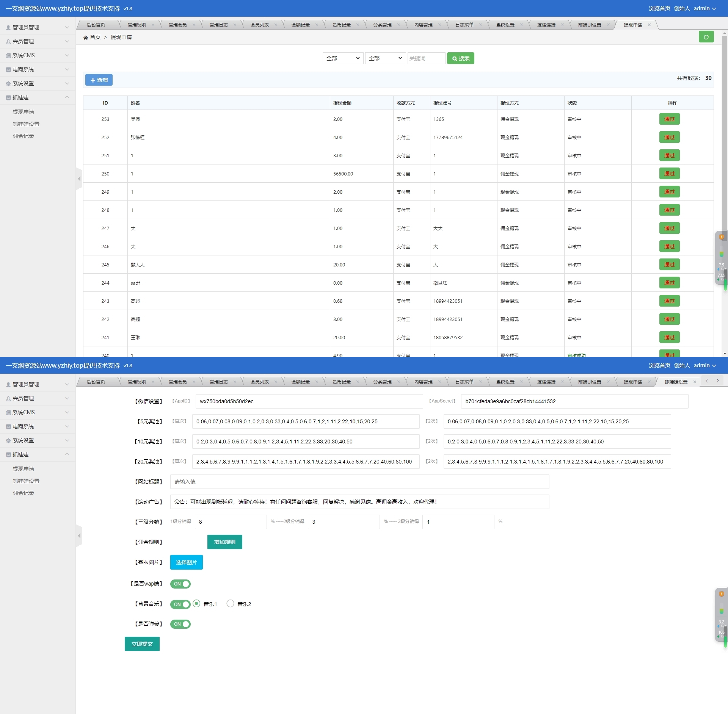
Task: Toggle the 是否弹幕 switch
Action: [180, 624]
